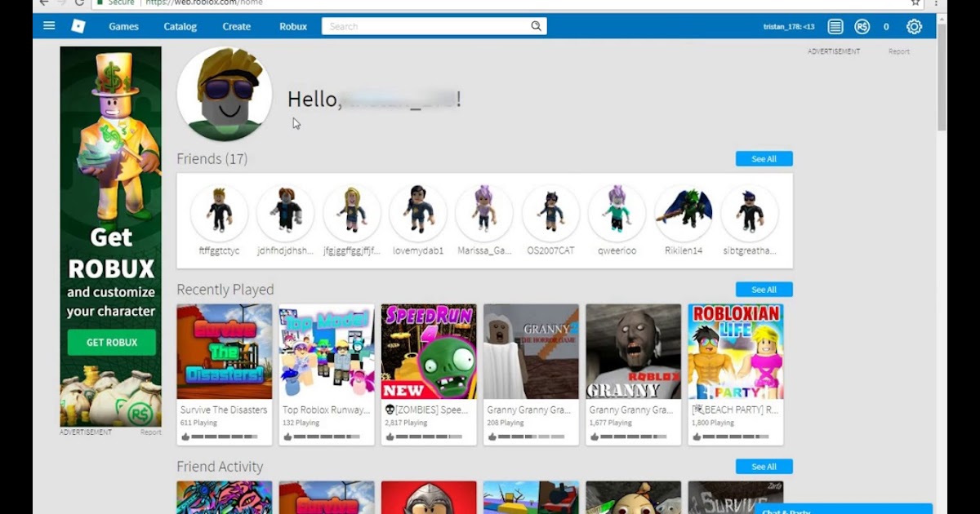Click See All for Friend Activity
Viewport: 980px width, 514px height.
coord(764,467)
